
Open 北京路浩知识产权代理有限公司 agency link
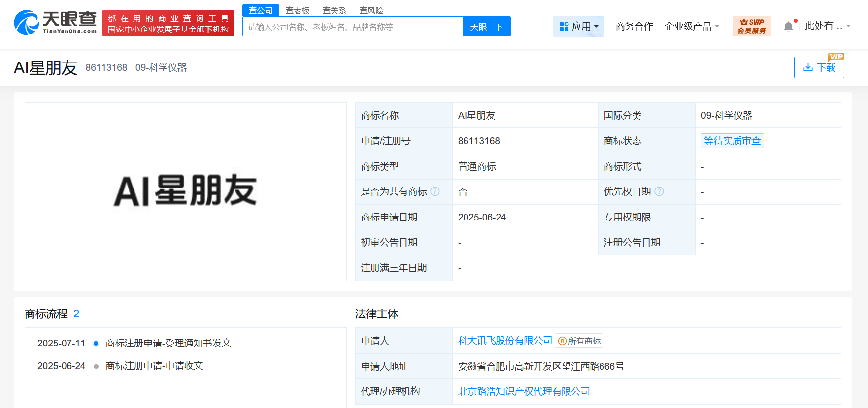click(524, 391)
